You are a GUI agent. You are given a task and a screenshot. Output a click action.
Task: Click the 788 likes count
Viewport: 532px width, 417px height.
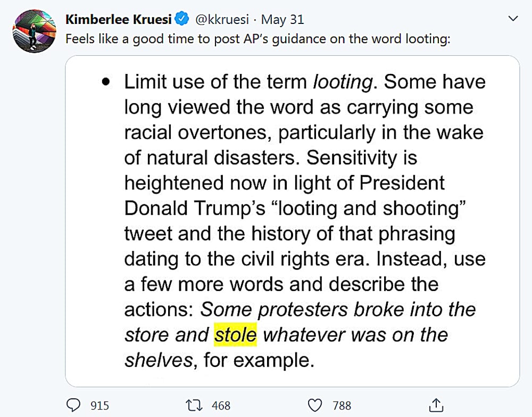(342, 406)
